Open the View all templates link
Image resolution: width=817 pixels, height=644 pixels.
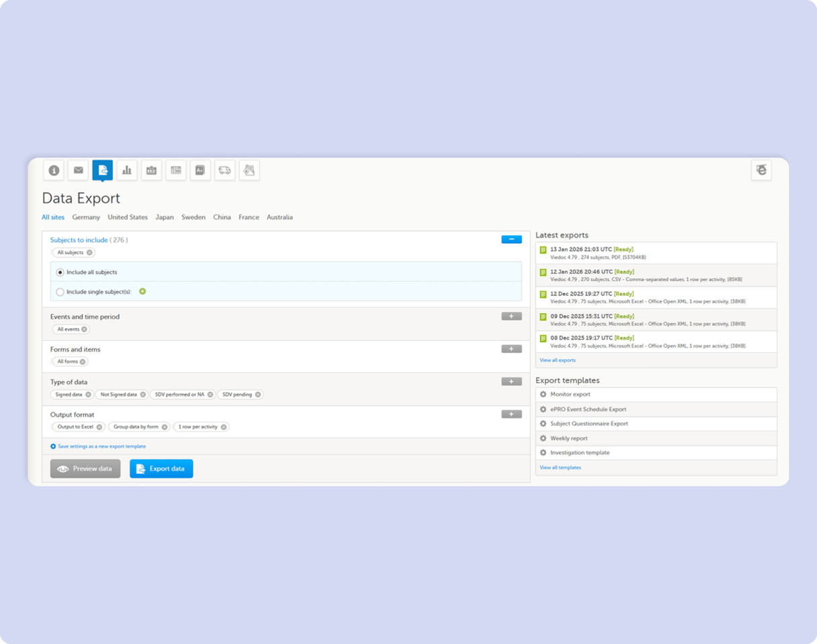pos(560,467)
